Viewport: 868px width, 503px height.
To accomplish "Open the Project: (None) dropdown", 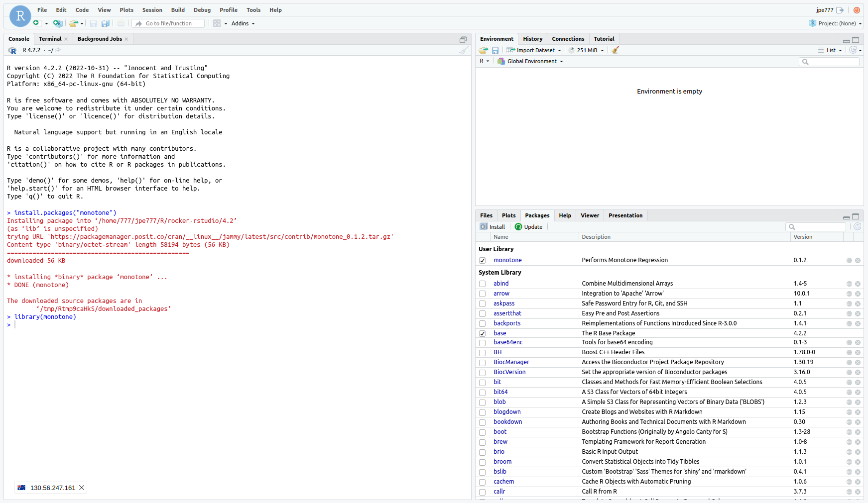I will click(x=835, y=23).
